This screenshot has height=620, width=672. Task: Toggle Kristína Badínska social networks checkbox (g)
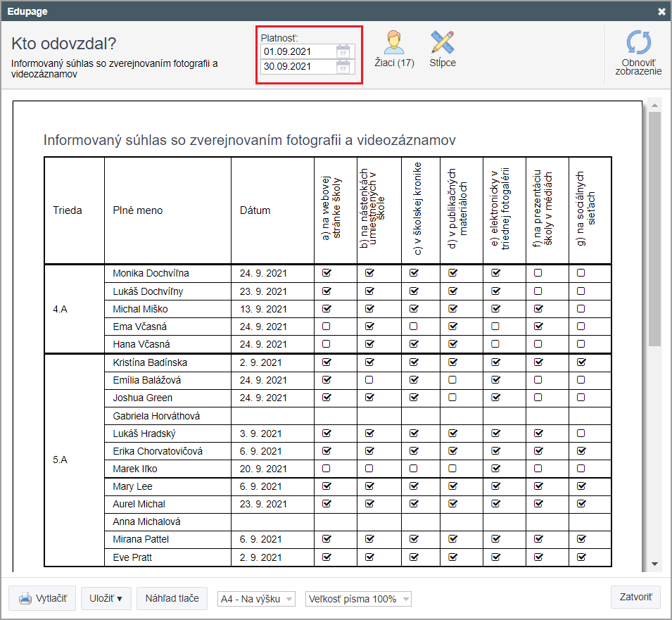[581, 362]
